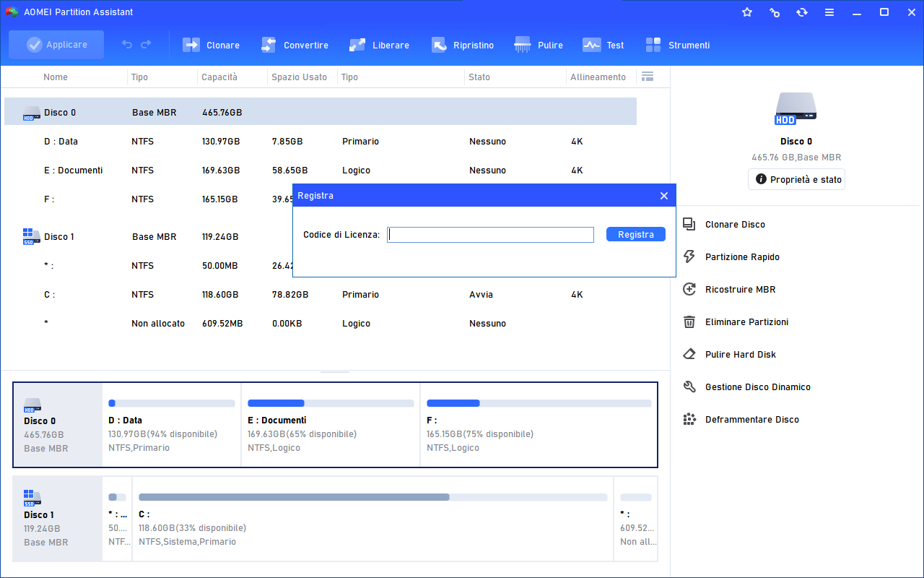The image size is (924, 578).
Task: Select the C : block in disk map
Action: coord(372,519)
